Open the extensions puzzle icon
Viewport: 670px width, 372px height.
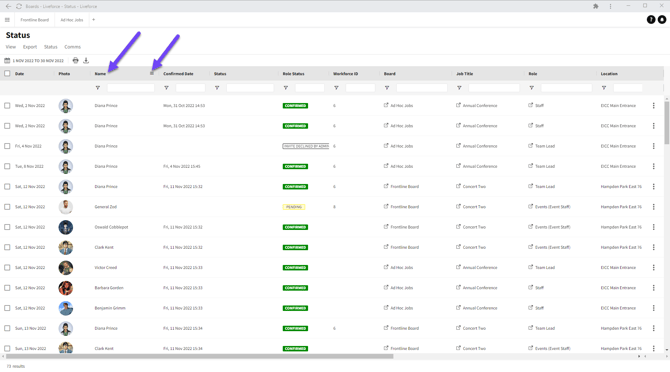[596, 6]
